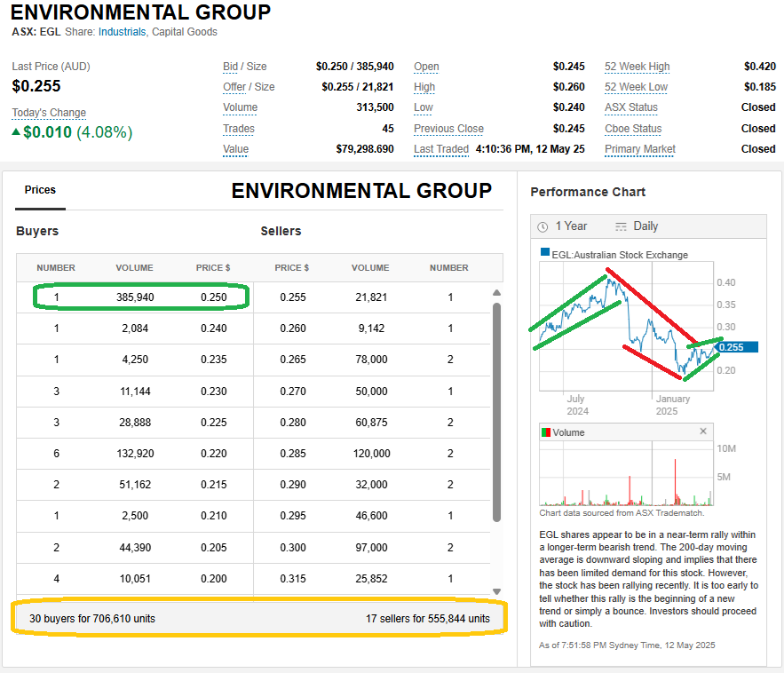Click the 52 Week High label
Viewport: 784px width, 673px height.
click(x=637, y=67)
